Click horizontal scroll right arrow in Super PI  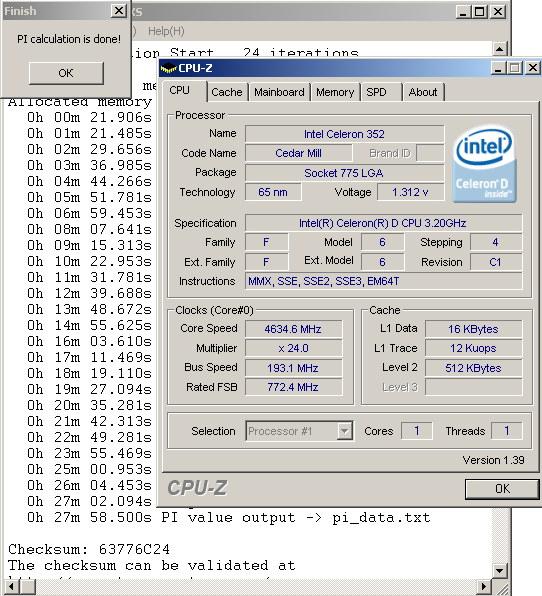pyautogui.click(x=484, y=586)
